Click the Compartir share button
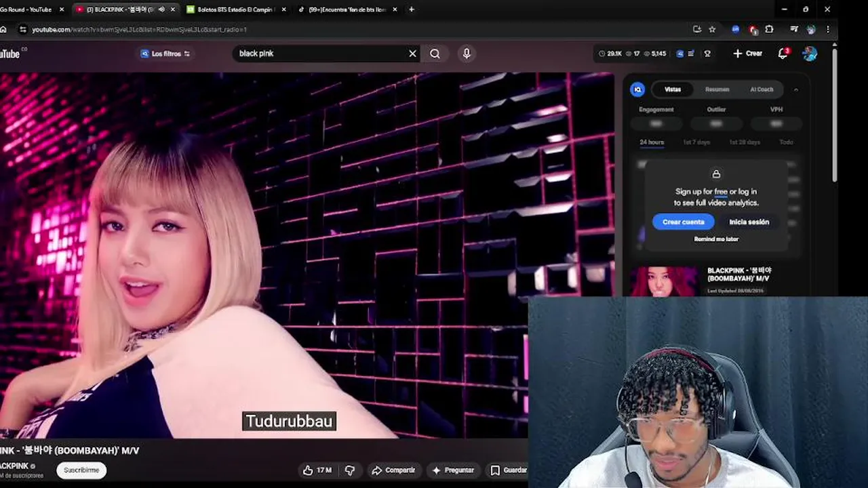 pos(393,470)
